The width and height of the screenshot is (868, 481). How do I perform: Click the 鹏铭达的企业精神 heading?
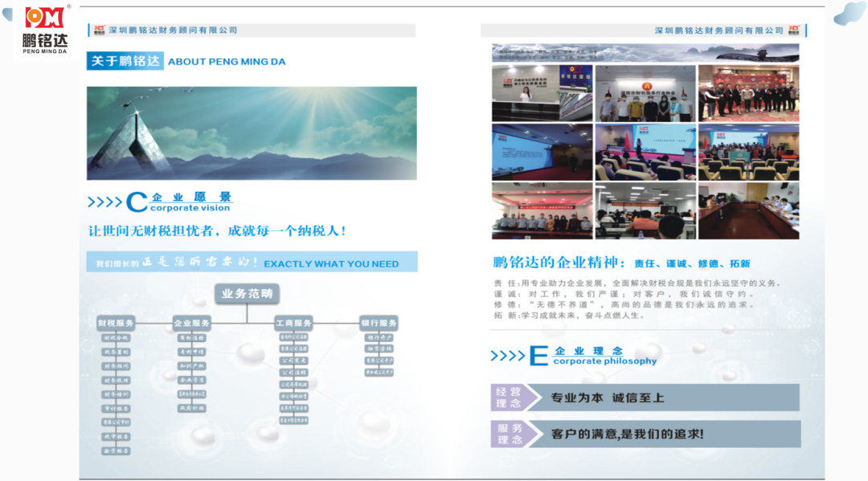point(559,263)
